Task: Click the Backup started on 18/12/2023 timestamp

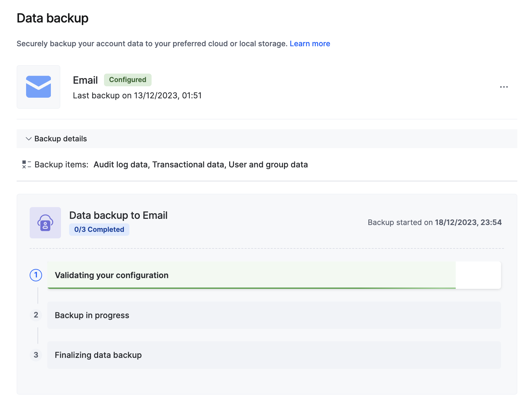Action: 435,222
